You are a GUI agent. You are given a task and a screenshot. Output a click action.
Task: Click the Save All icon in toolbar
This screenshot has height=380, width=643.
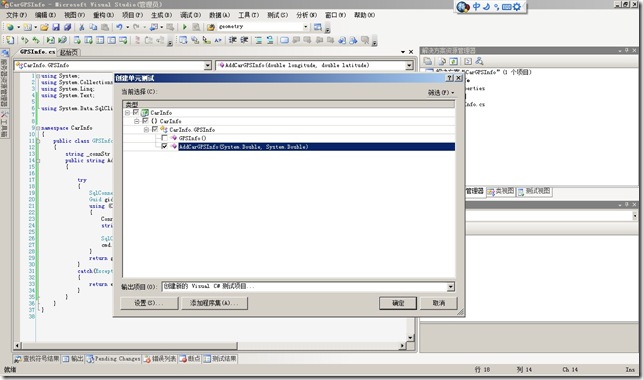coord(67,27)
